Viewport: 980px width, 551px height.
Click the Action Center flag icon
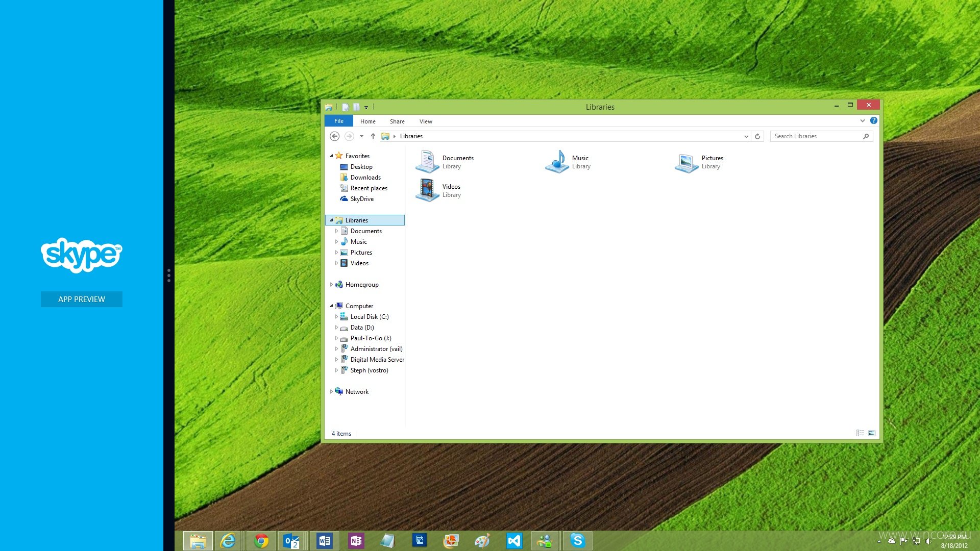click(904, 541)
